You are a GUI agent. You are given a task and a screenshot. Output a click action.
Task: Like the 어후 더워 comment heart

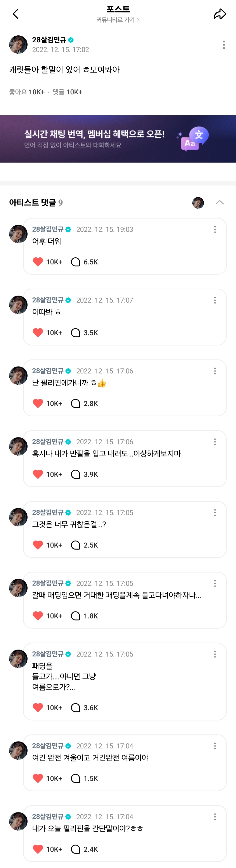click(38, 262)
